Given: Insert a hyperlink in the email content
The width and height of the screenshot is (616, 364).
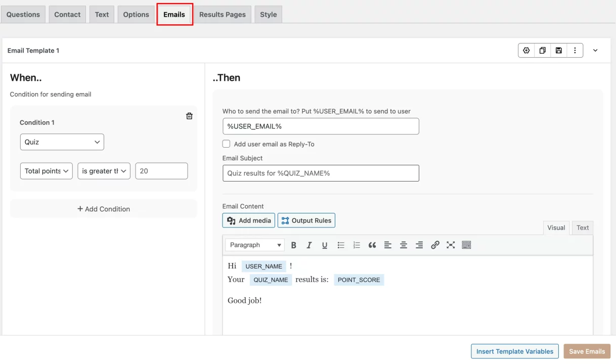Looking at the screenshot, I should [x=435, y=245].
